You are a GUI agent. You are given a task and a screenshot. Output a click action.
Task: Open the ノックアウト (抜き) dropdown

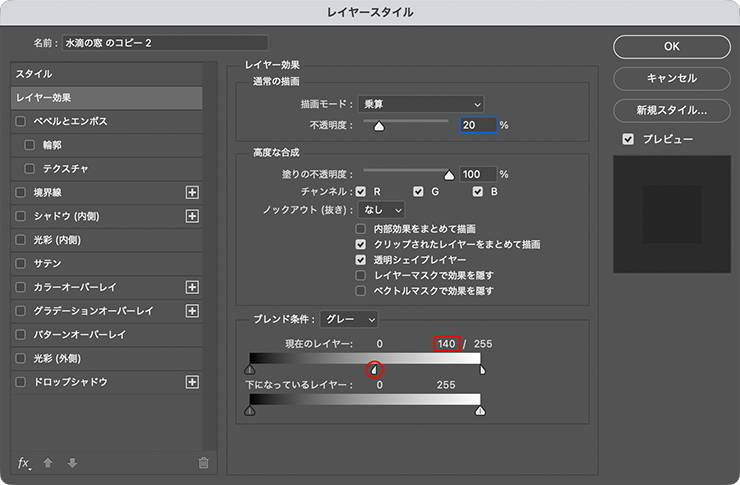click(x=382, y=209)
